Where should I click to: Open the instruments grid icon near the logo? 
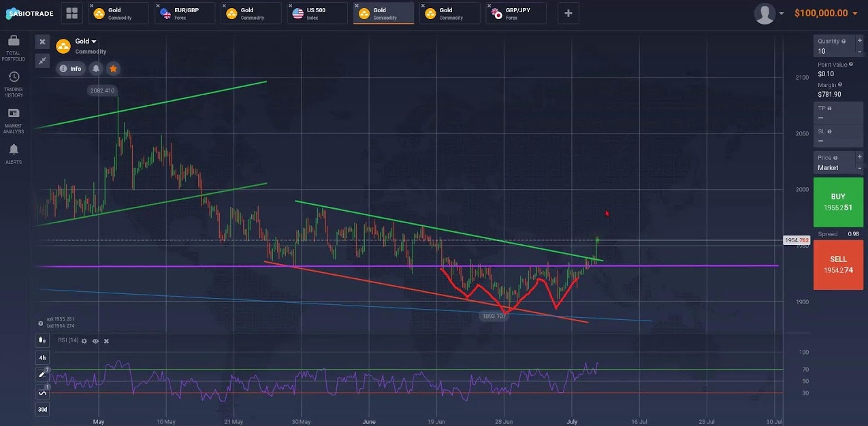(x=71, y=13)
